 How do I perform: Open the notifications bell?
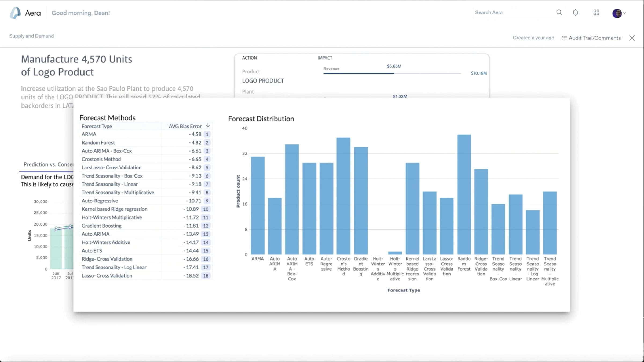tap(575, 13)
